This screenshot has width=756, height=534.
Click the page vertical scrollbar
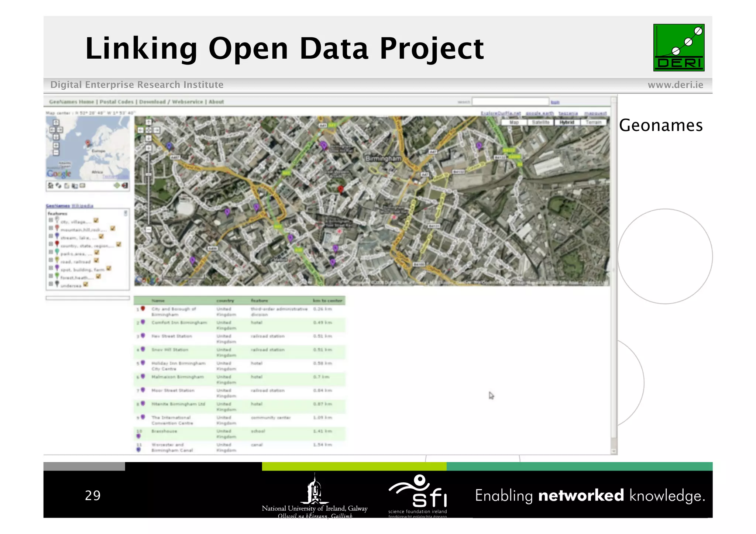point(614,275)
